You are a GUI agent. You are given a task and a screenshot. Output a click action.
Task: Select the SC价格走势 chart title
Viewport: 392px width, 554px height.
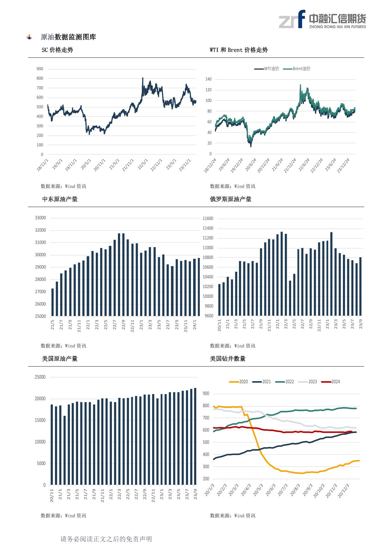click(57, 50)
